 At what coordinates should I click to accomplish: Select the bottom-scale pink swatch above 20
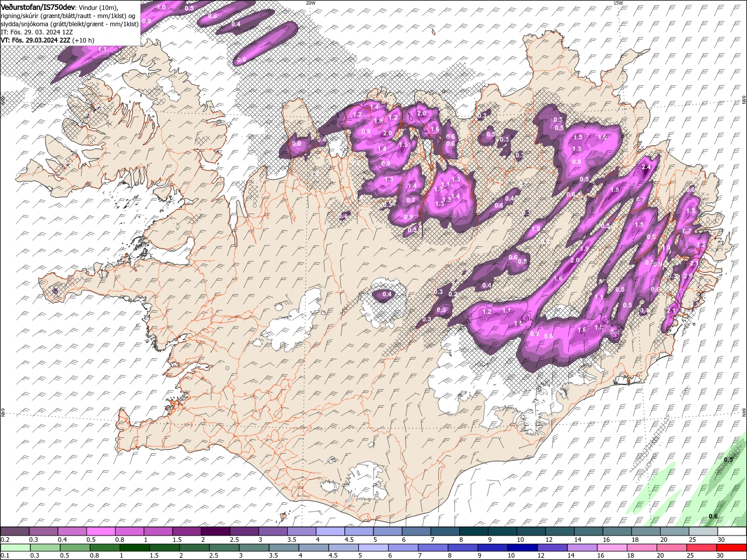pos(671,548)
